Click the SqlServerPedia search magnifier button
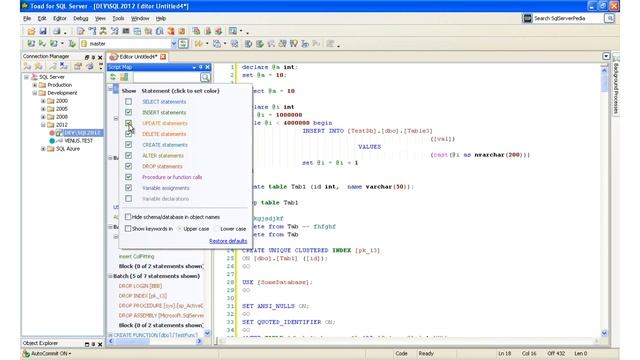Screen dimensions: 640x360 [x=609, y=18]
